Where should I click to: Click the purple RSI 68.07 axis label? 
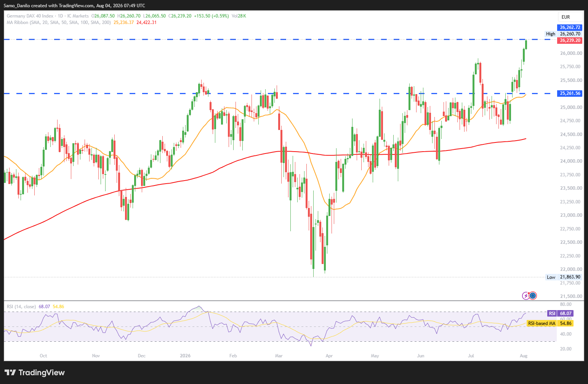(560, 314)
